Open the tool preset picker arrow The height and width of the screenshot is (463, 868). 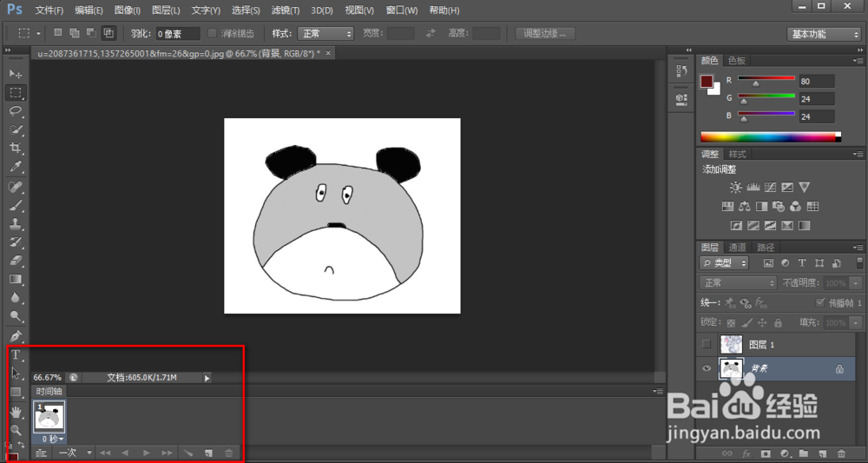[38, 34]
